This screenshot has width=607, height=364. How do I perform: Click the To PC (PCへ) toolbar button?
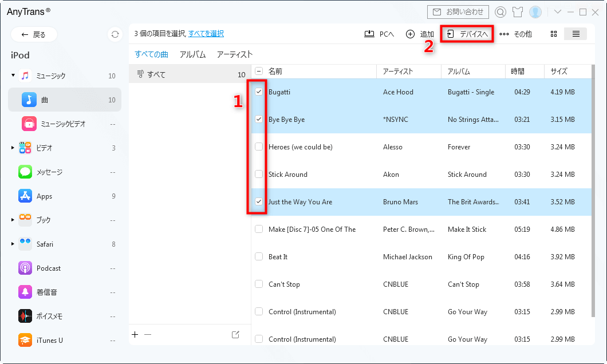379,34
